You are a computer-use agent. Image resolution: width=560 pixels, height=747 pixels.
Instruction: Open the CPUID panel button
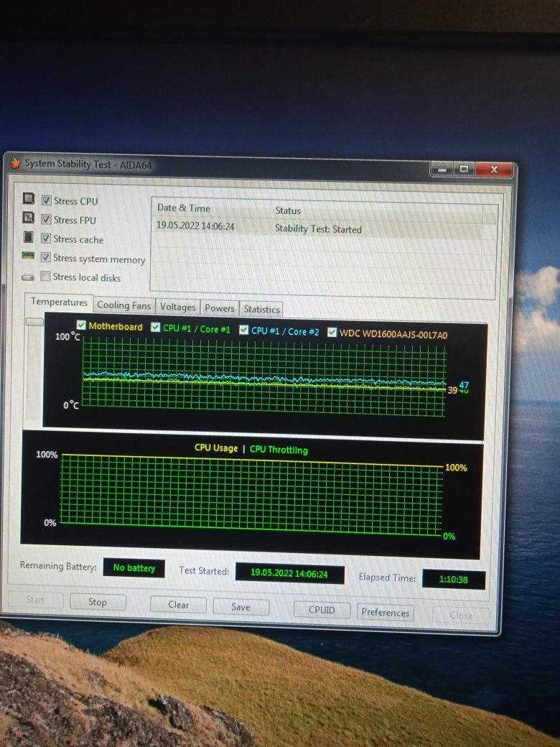pos(322,610)
